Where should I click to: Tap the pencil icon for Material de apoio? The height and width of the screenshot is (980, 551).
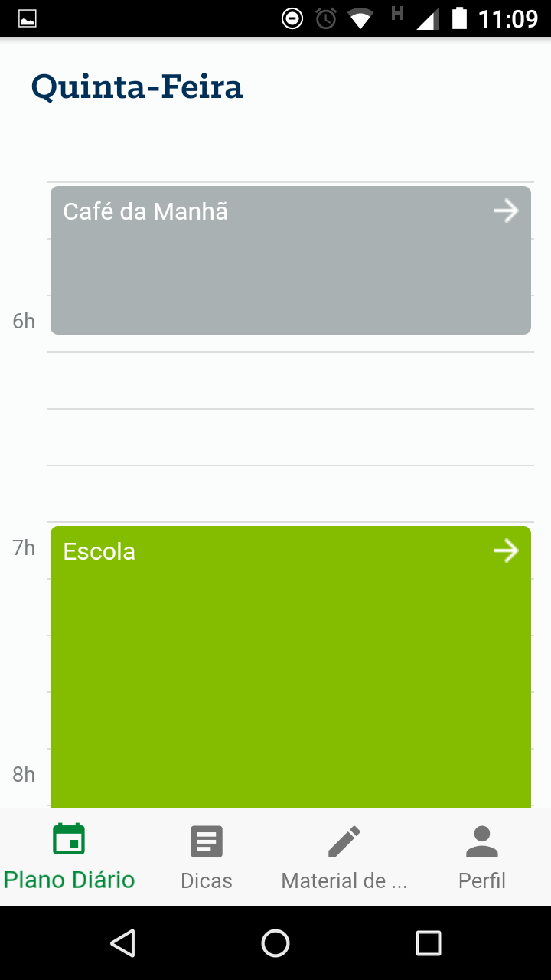click(x=344, y=841)
